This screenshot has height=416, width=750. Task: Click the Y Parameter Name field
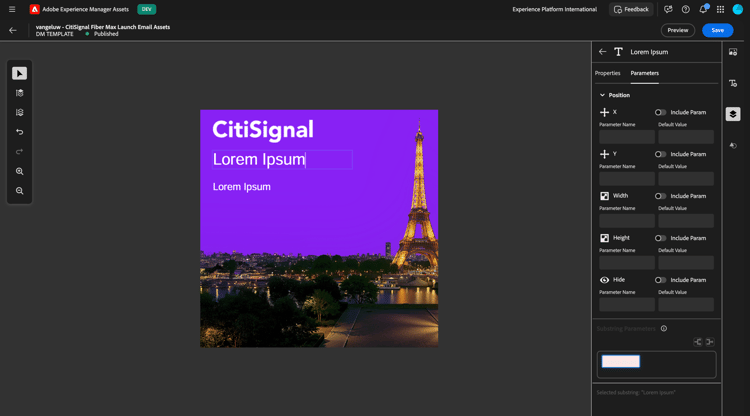click(x=627, y=179)
